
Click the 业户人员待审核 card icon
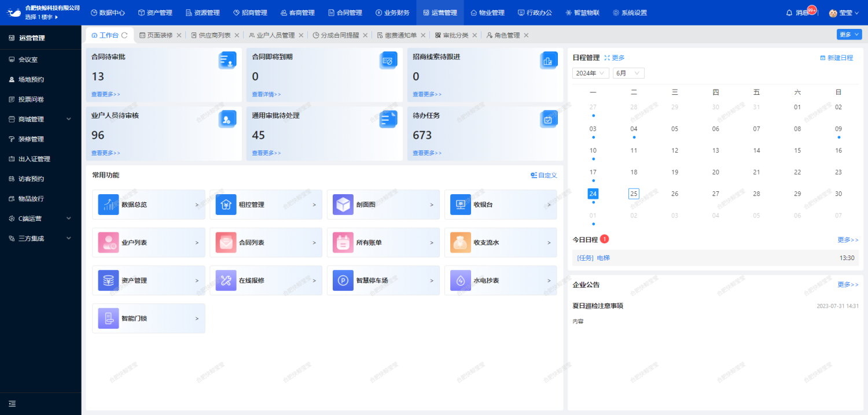227,119
